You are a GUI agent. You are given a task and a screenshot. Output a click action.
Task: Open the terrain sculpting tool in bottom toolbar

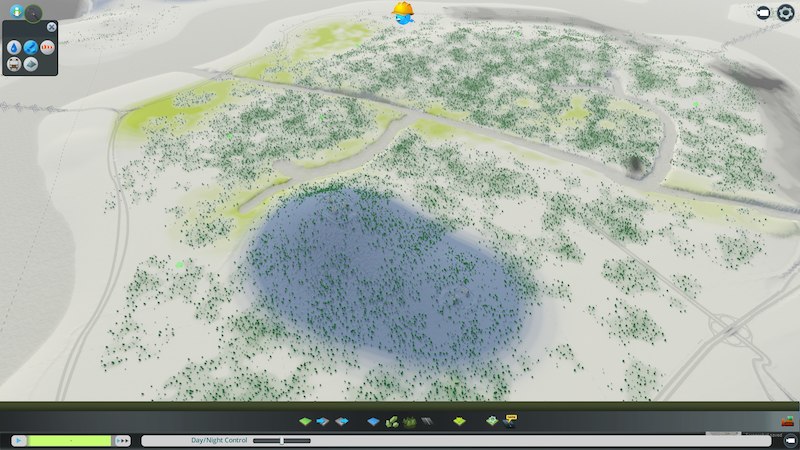click(x=307, y=422)
